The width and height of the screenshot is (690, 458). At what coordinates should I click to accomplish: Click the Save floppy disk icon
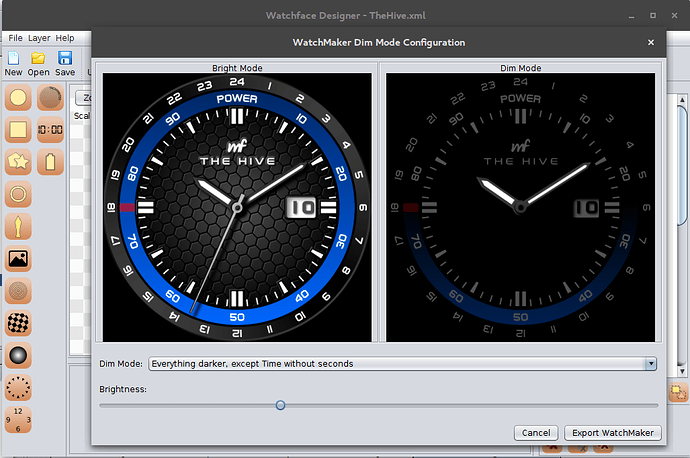tap(65, 58)
